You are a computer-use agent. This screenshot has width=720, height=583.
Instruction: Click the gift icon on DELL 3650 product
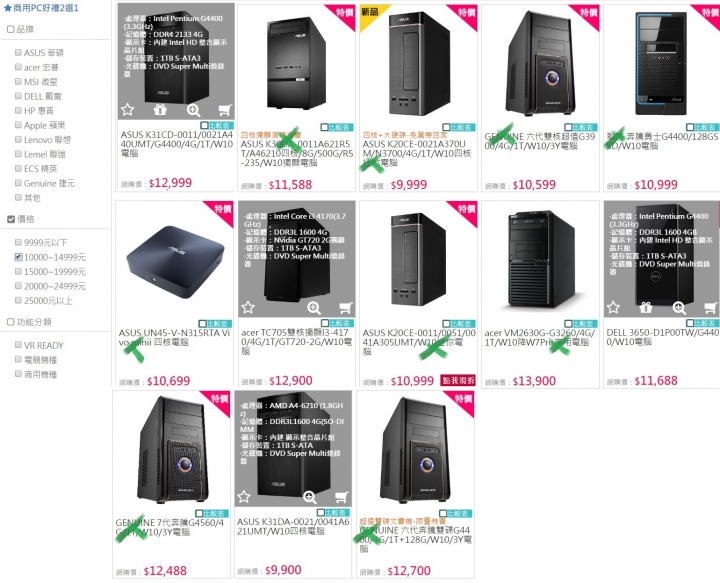pyautogui.click(x=646, y=307)
